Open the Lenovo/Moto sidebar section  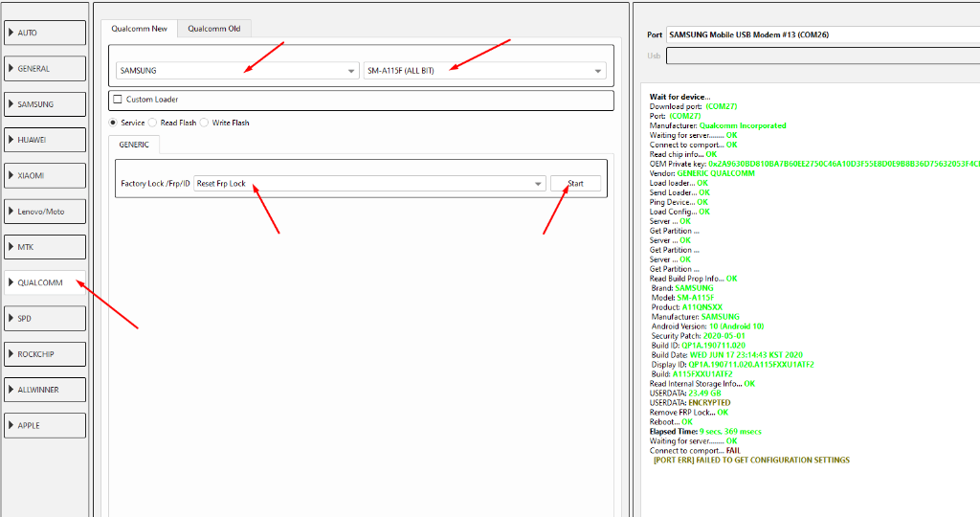(45, 212)
